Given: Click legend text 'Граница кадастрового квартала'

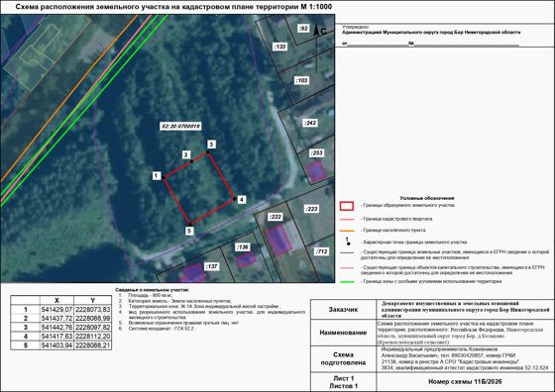Looking at the screenshot, I should pos(396,219).
